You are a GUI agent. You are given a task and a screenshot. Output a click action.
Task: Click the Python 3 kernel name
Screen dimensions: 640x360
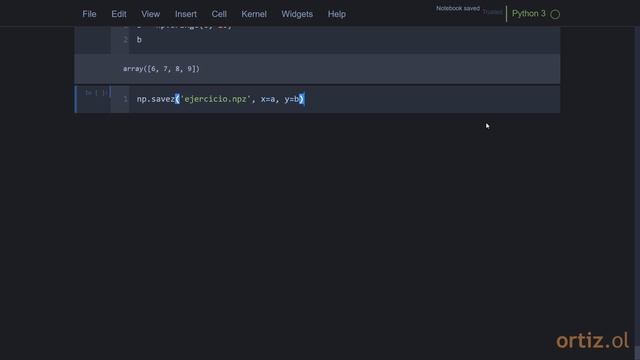point(529,13)
